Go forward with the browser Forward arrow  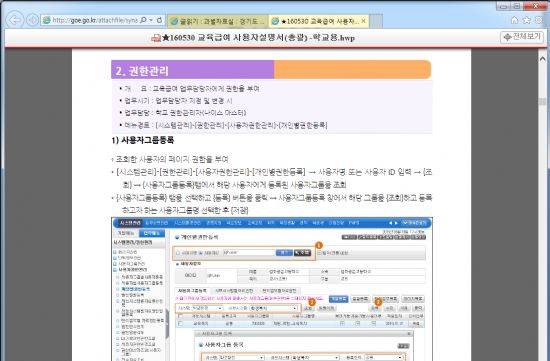coord(32,20)
